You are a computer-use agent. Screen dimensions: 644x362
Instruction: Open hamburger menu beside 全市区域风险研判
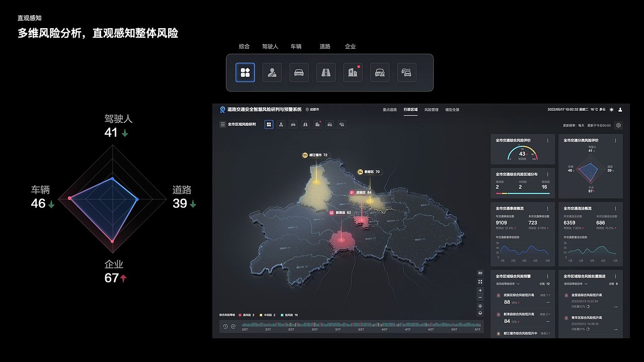point(222,124)
